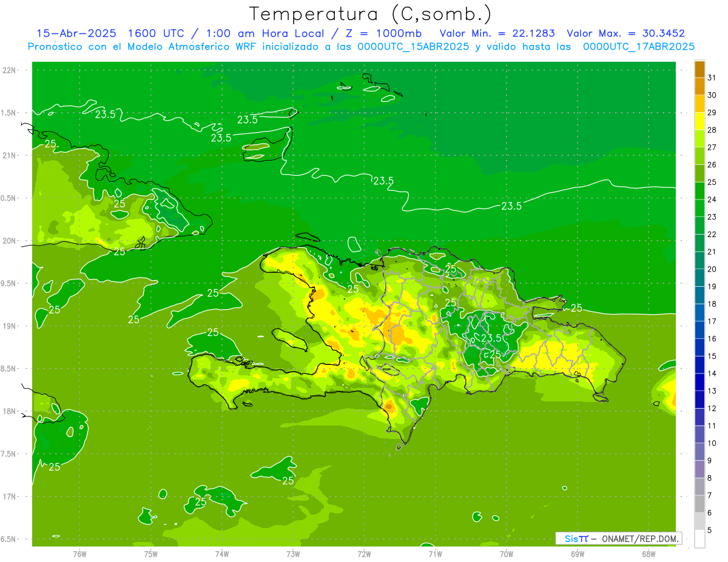Click the legend value "27"
728x562 pixels.
click(712, 147)
